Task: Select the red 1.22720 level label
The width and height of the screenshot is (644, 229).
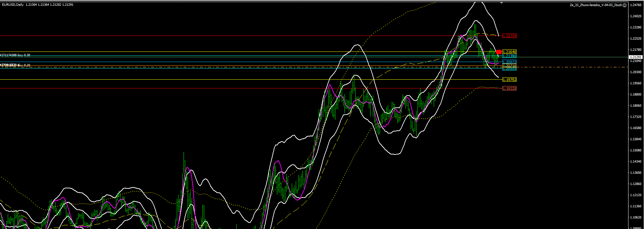Action: pos(509,36)
